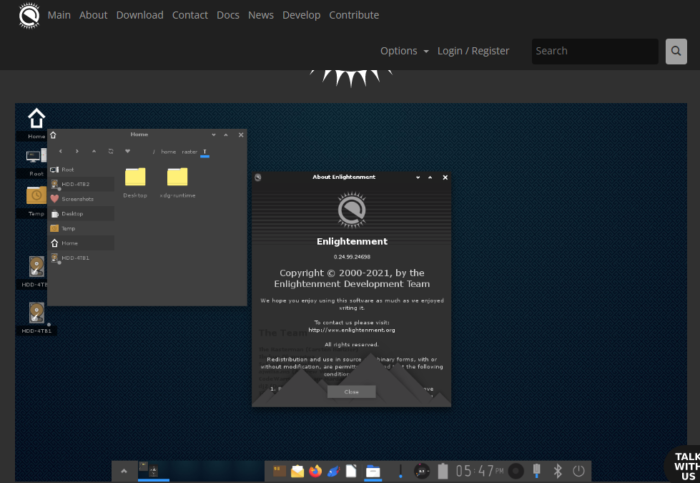Image resolution: width=700 pixels, height=483 pixels.
Task: Open the Temp folder desktop icon
Action: coord(36,196)
